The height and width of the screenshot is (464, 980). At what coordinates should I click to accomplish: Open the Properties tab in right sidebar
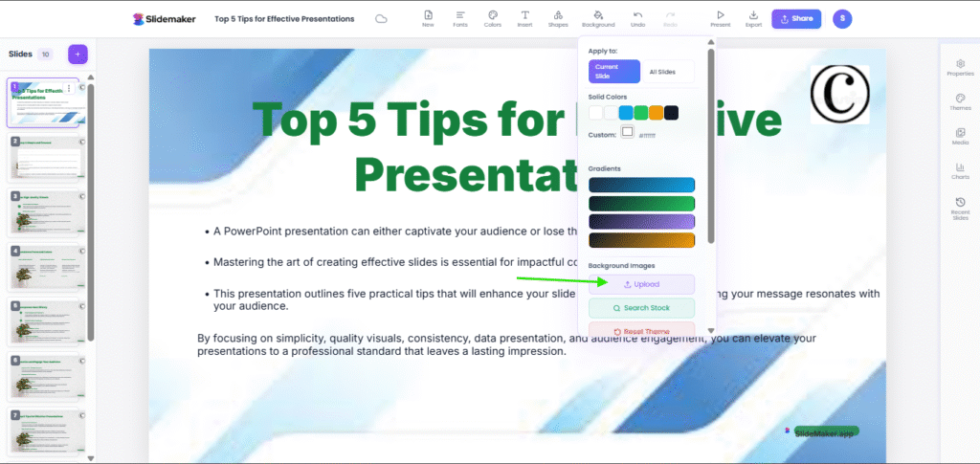click(x=960, y=66)
